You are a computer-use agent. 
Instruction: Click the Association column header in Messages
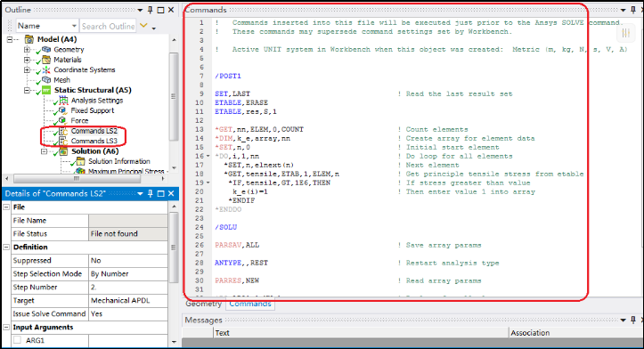(x=575, y=333)
